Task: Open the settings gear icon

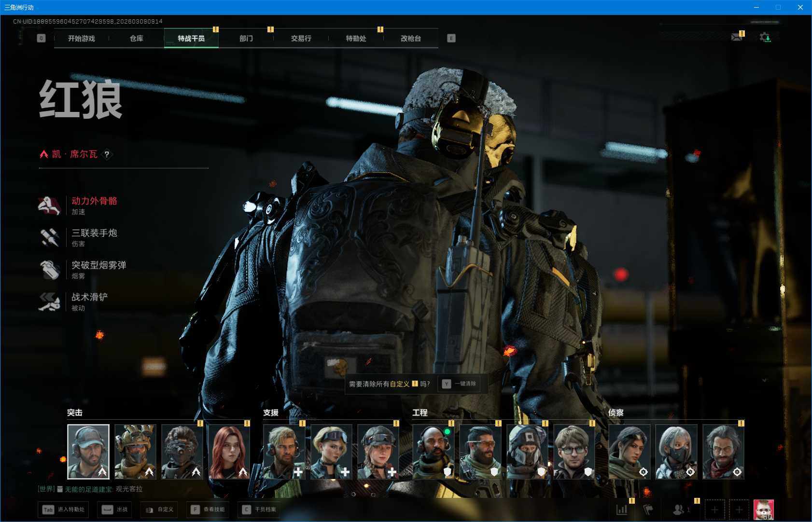Action: point(765,37)
